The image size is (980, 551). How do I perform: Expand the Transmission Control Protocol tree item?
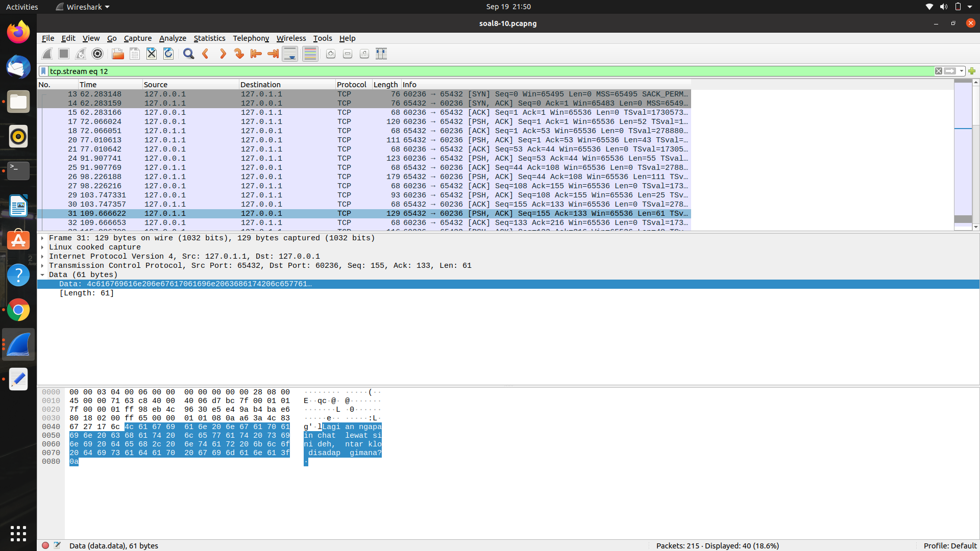(x=42, y=266)
